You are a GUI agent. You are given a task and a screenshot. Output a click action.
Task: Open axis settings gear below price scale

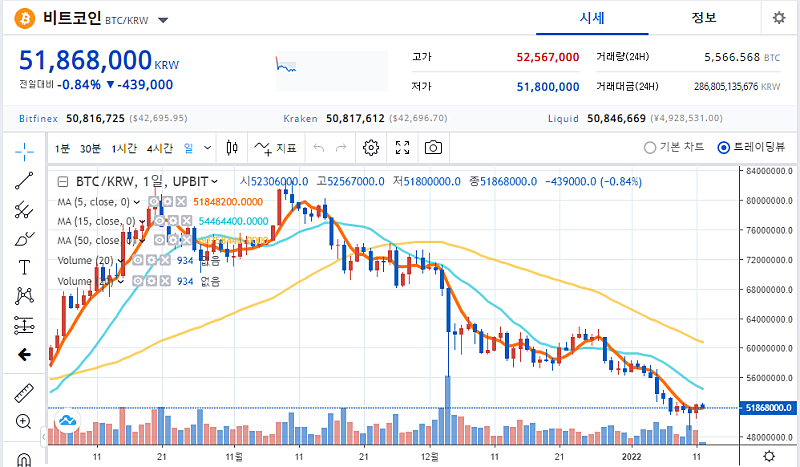click(769, 456)
